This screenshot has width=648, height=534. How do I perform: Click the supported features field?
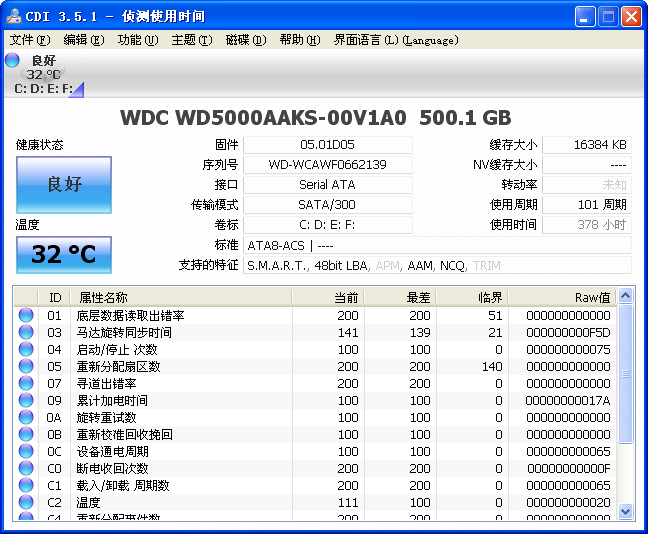tap(437, 265)
